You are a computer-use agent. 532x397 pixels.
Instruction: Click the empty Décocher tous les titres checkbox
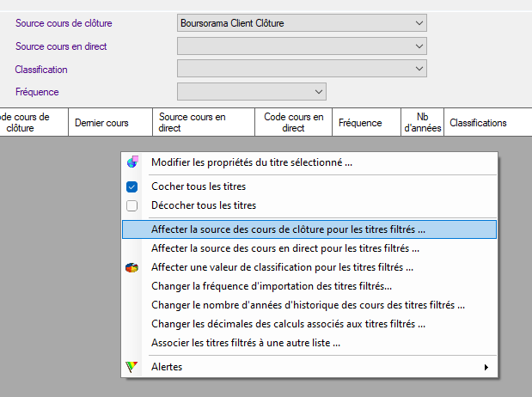tap(131, 205)
